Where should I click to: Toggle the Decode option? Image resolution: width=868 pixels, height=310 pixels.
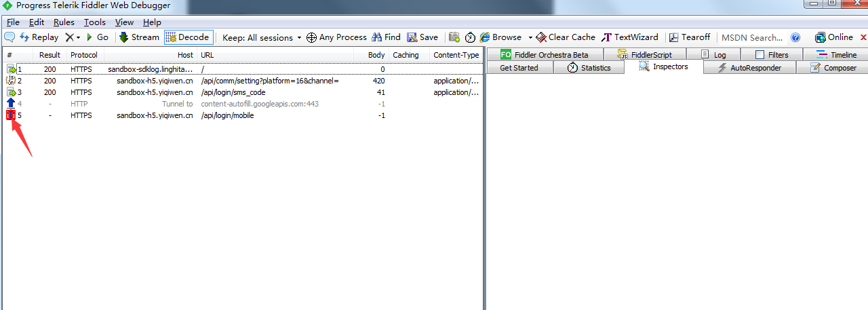click(188, 37)
